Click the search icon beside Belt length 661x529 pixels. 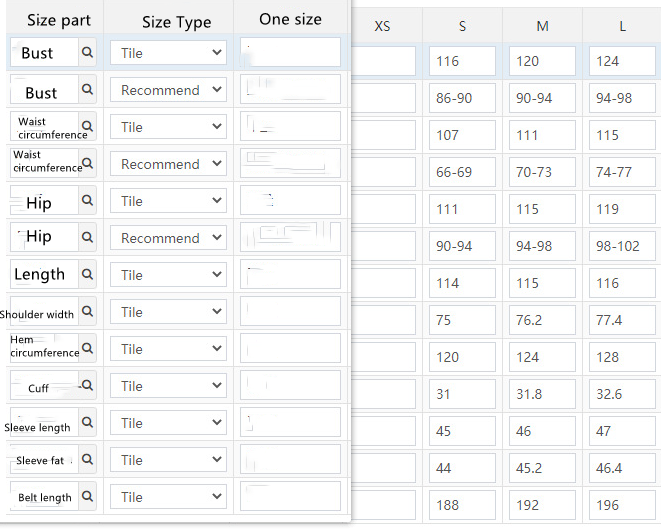(x=88, y=497)
